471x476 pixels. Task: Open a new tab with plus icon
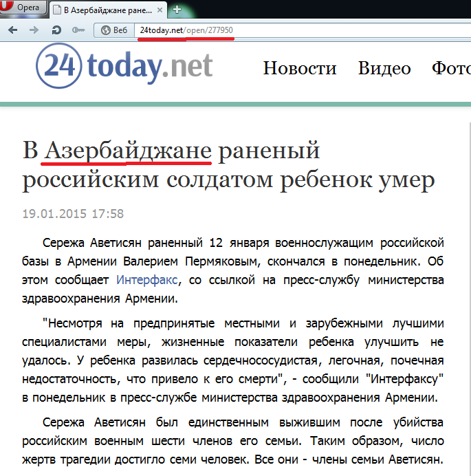pos(177,10)
